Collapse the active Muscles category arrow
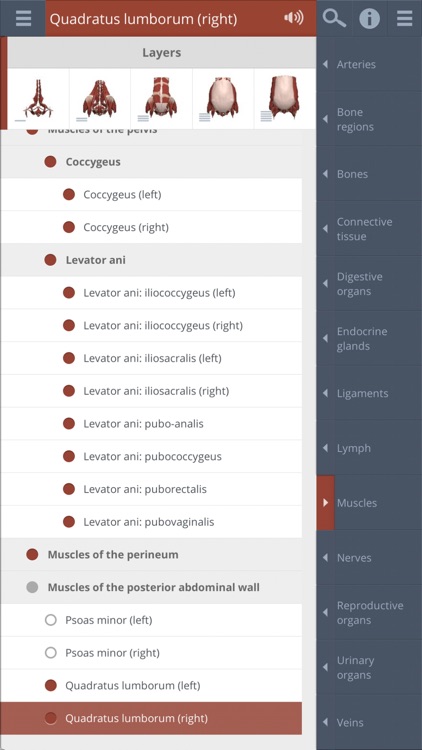Screen dimensions: 422x750 click(325, 503)
